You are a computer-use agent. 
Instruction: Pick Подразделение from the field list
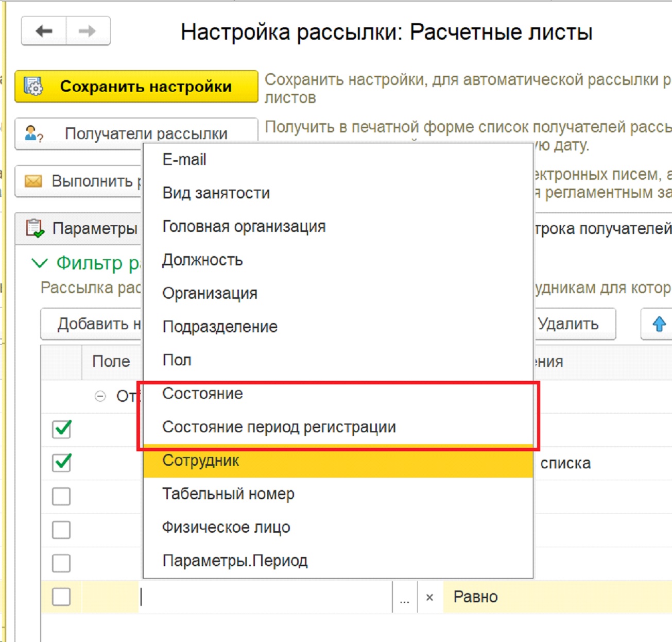[338, 327]
